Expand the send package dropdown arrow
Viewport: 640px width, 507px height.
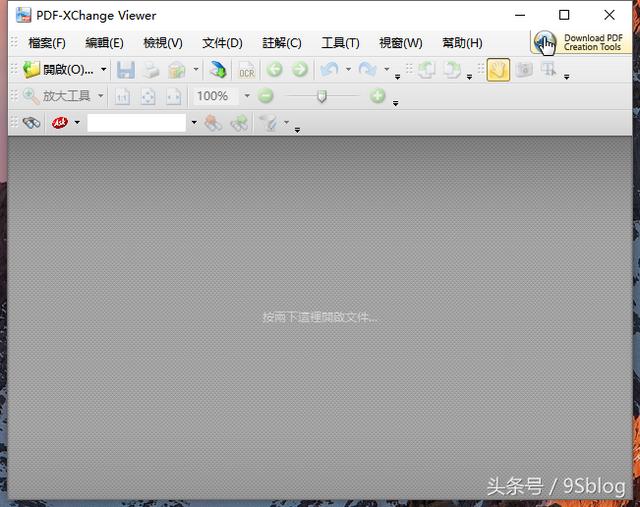(196, 69)
